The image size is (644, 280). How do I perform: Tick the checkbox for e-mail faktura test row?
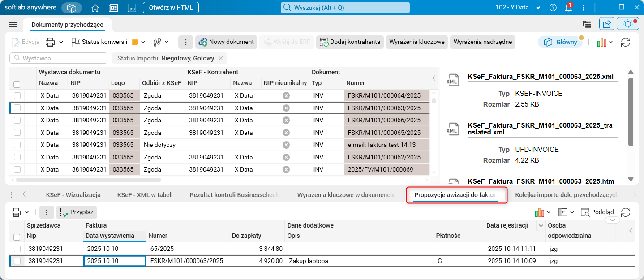(17, 145)
